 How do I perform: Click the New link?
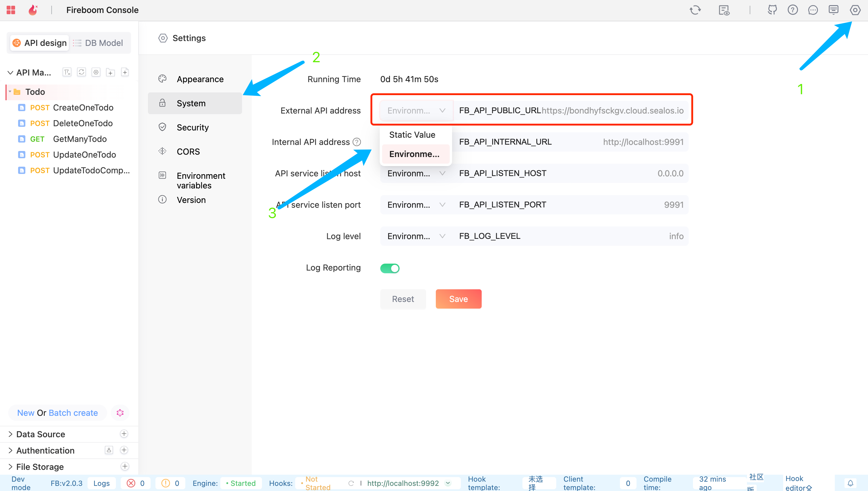pos(26,413)
